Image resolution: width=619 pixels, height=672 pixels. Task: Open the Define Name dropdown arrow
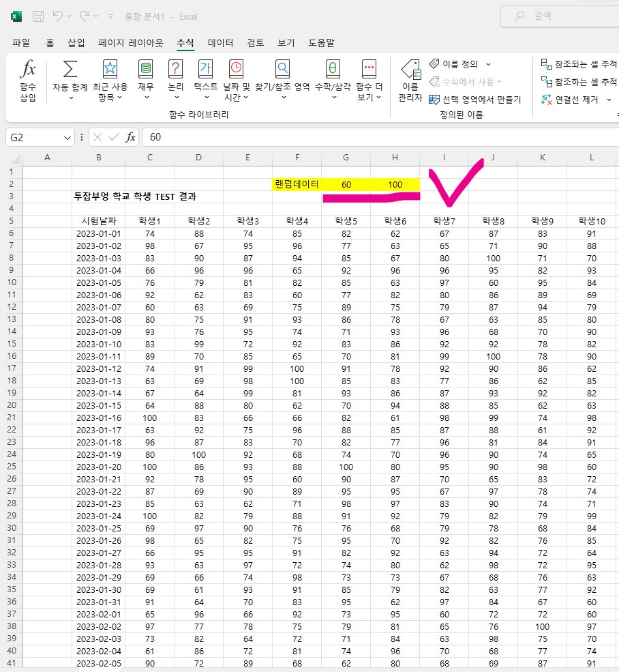488,64
